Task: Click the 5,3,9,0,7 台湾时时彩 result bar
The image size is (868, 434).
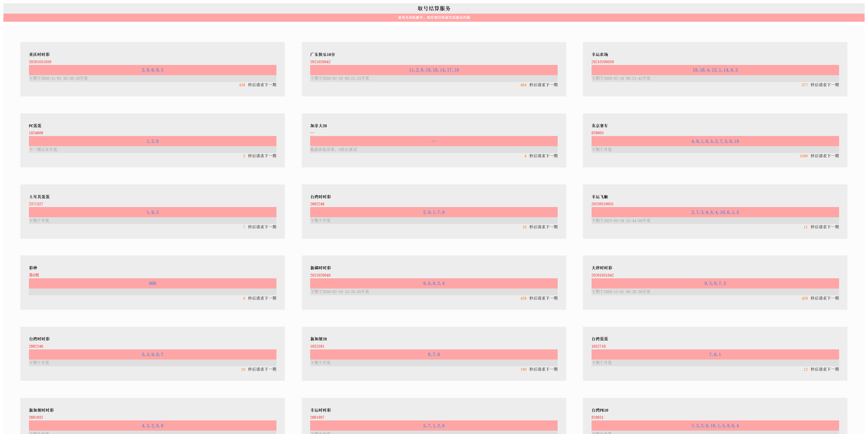Action: click(x=152, y=354)
